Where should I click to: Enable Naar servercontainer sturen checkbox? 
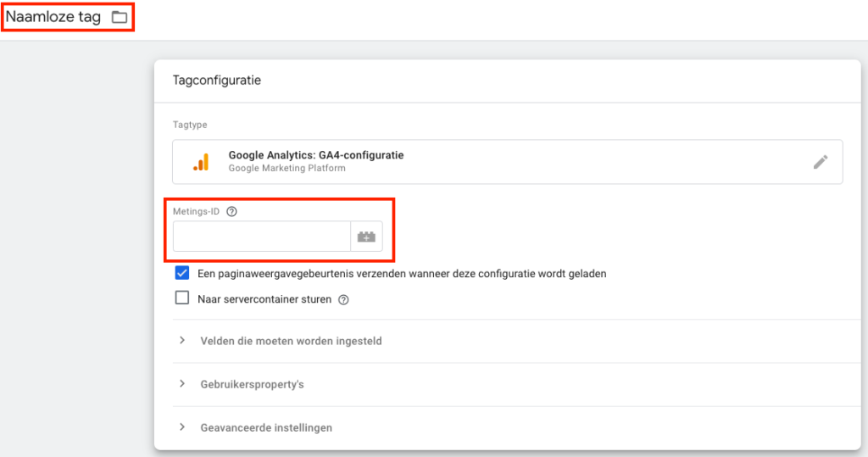click(x=182, y=298)
